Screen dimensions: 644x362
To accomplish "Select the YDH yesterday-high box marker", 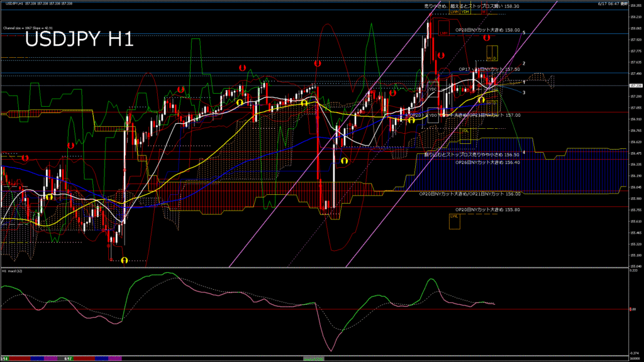I will click(x=465, y=11).
